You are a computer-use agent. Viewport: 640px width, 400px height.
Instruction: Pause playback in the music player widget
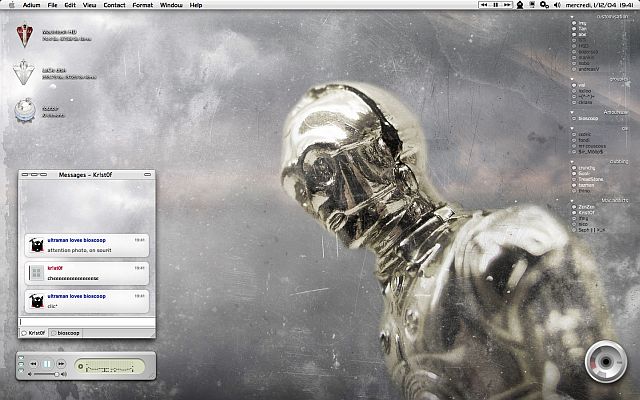tap(47, 364)
